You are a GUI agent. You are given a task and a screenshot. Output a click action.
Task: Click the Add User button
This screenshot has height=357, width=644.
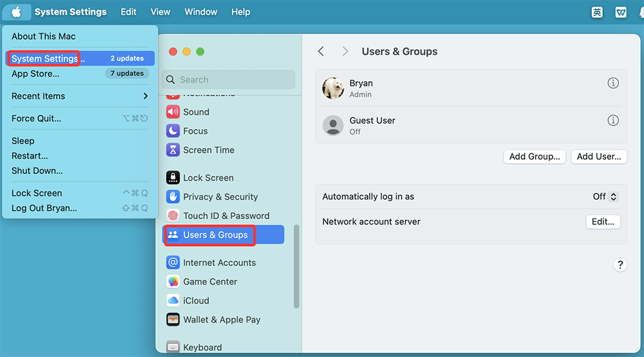pyautogui.click(x=599, y=157)
